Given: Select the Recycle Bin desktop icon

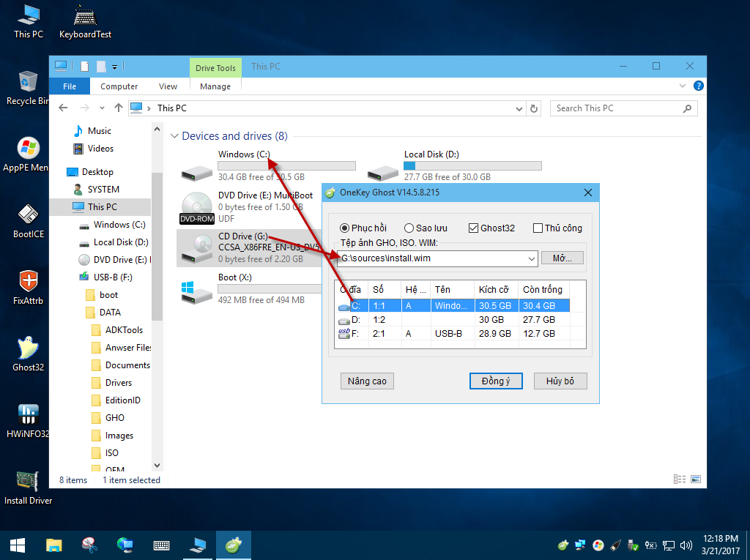Looking at the screenshot, I should (x=27, y=88).
